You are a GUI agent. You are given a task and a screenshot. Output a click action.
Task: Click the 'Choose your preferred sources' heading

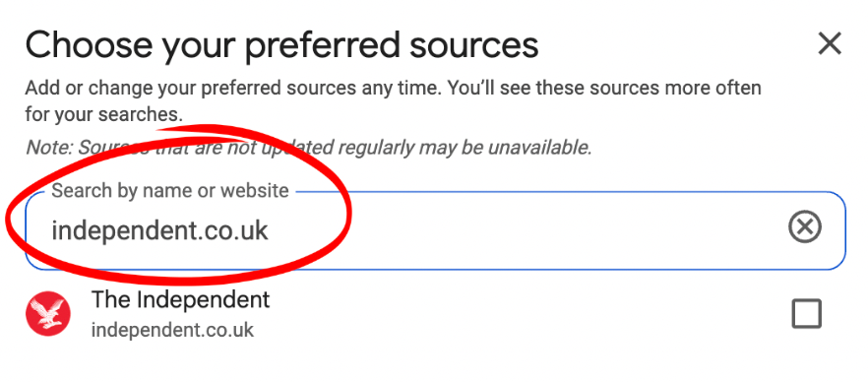[281, 45]
